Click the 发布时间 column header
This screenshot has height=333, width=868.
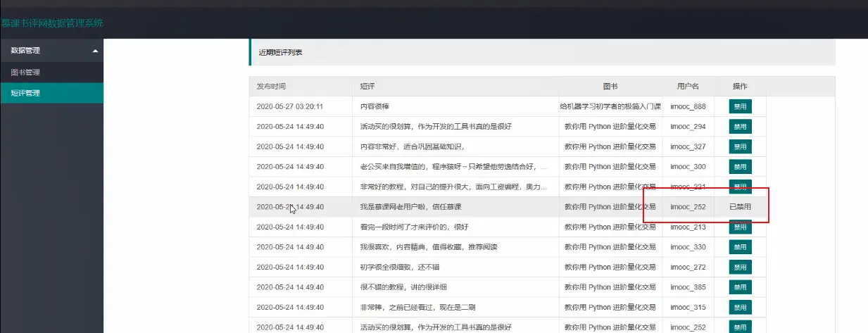[271, 87]
